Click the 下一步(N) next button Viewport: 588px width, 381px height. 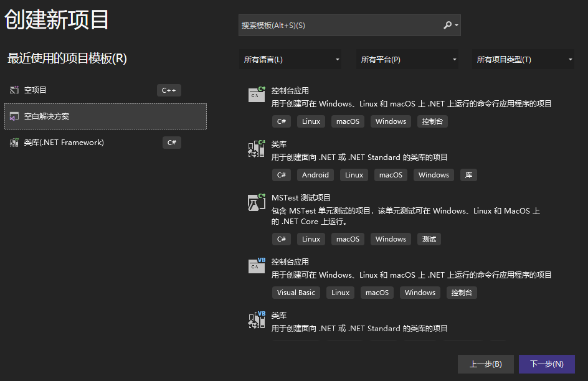(547, 364)
